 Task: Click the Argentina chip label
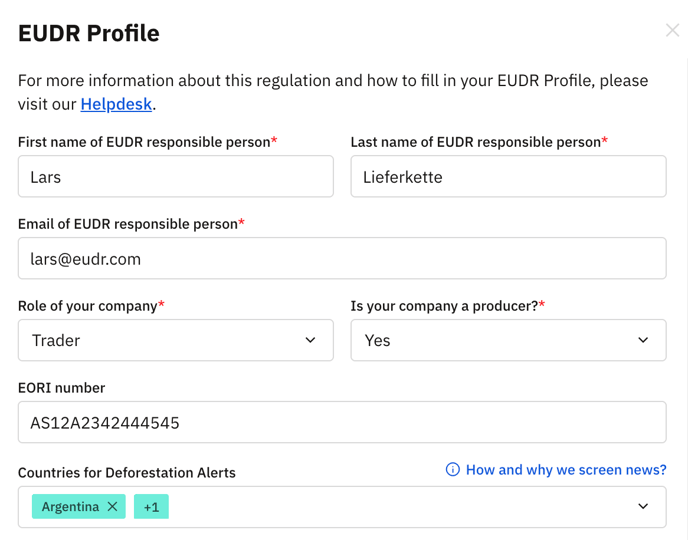(x=70, y=507)
